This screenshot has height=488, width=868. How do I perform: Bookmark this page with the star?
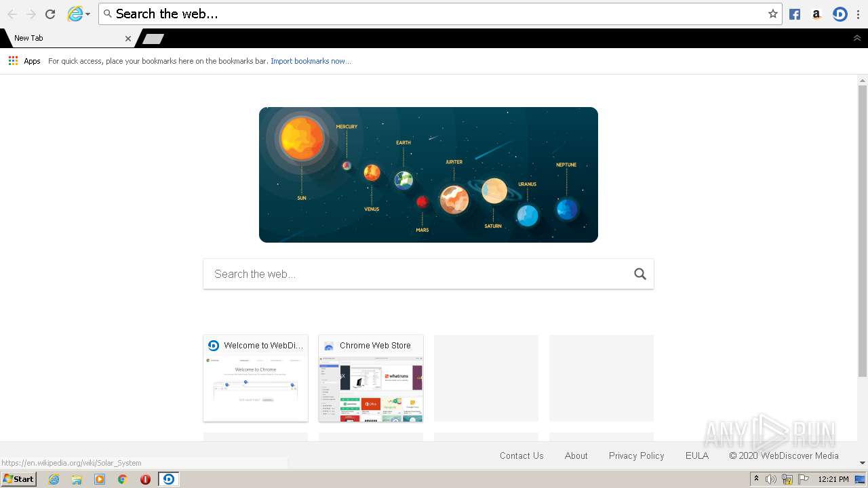point(772,14)
